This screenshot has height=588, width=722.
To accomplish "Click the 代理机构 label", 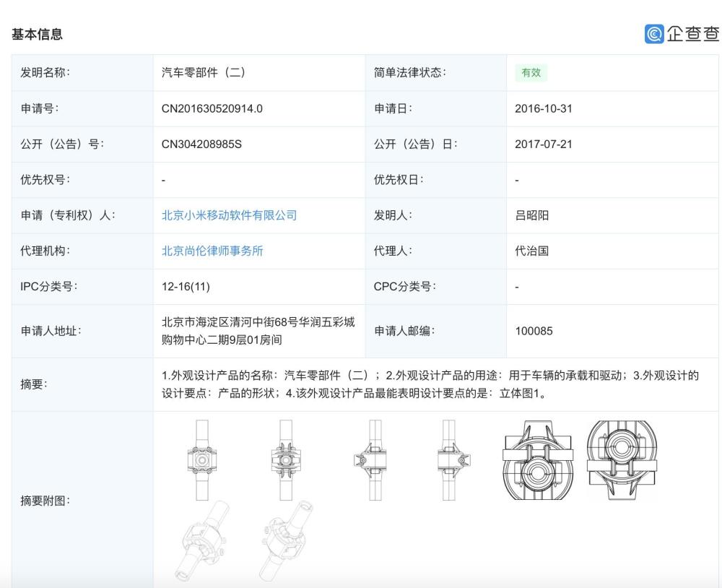I will [x=45, y=251].
